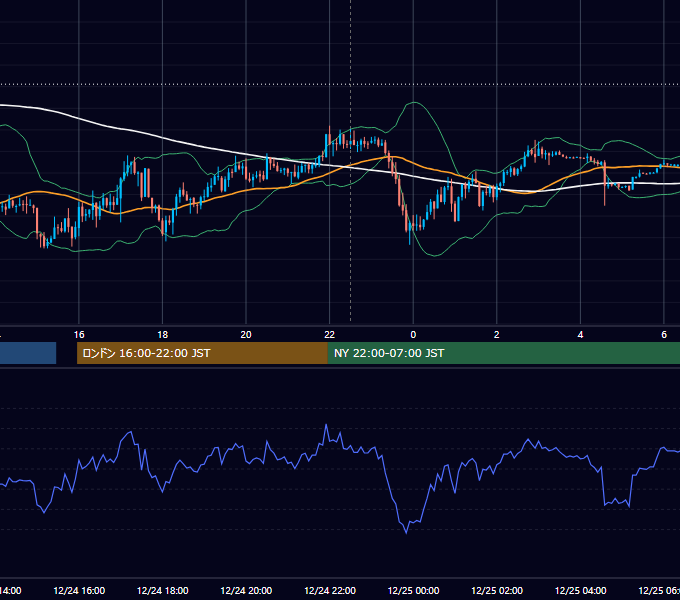The image size is (680, 600).
Task: Click the oscillator's lowest trough near 12/25 00:00
Action: pos(406,532)
